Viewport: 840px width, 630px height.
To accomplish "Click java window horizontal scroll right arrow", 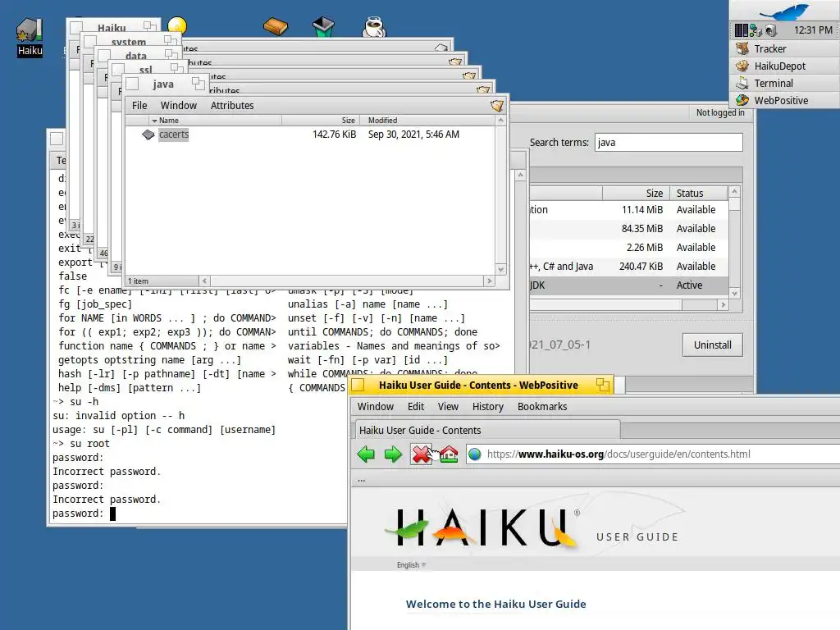I will click(489, 281).
